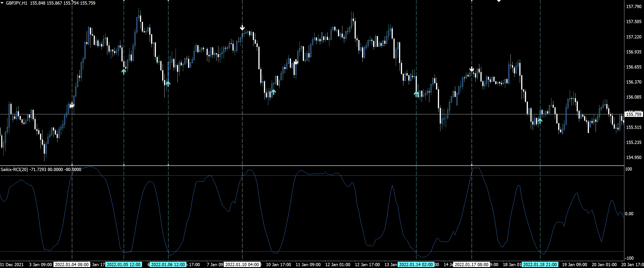Click the 2022.01.10 04:00 date label
644x268 pixels.
click(242, 265)
